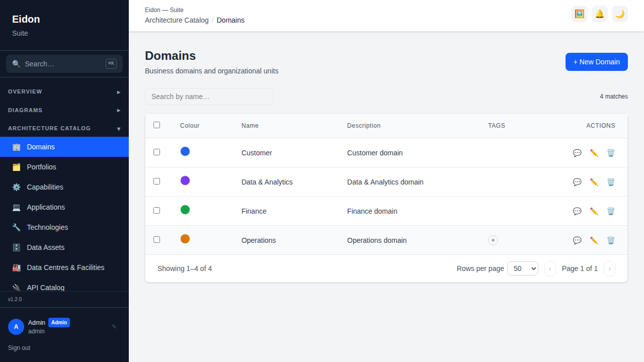Focus the sidebar Search box
The width and height of the screenshot is (644, 362).
(x=64, y=64)
